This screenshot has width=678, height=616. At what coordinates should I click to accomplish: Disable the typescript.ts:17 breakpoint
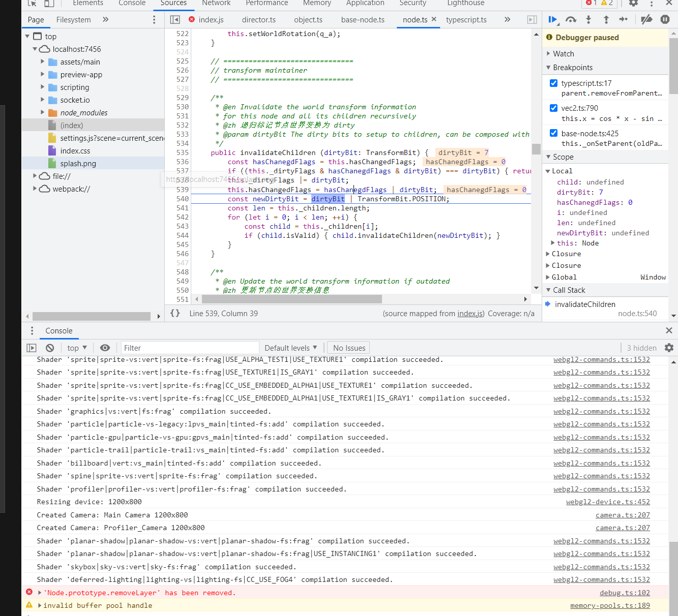pos(553,83)
